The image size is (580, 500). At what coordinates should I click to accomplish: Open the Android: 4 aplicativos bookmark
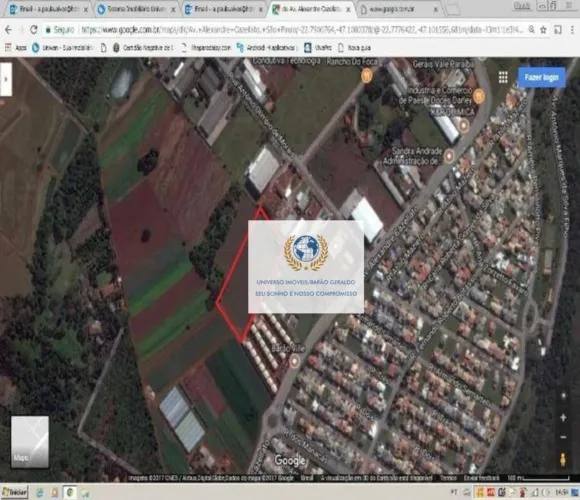point(267,48)
